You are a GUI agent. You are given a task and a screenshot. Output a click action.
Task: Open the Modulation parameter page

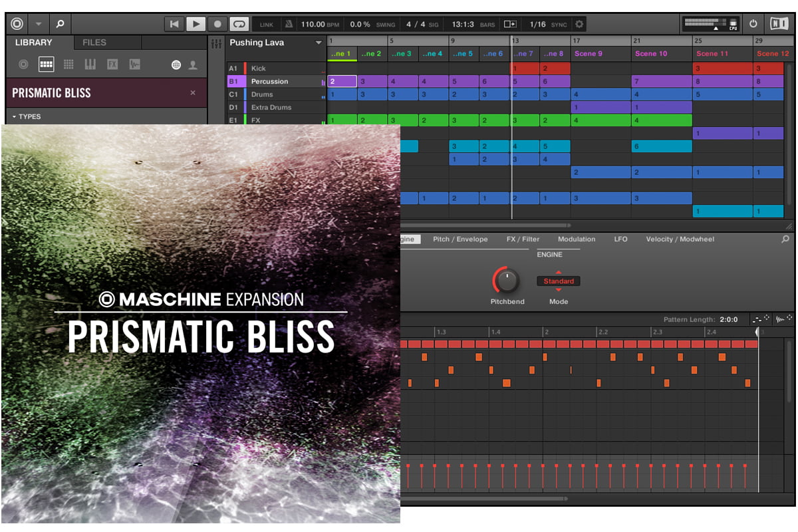577,239
